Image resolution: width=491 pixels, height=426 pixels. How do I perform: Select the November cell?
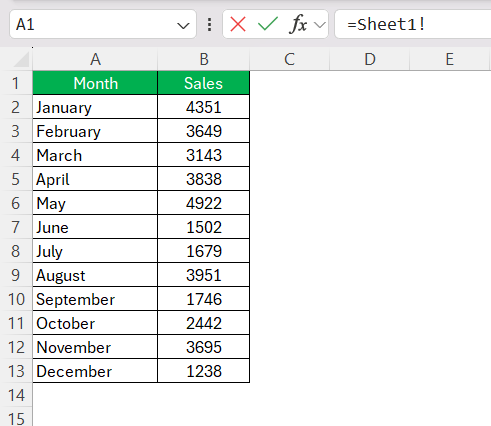[x=95, y=347]
